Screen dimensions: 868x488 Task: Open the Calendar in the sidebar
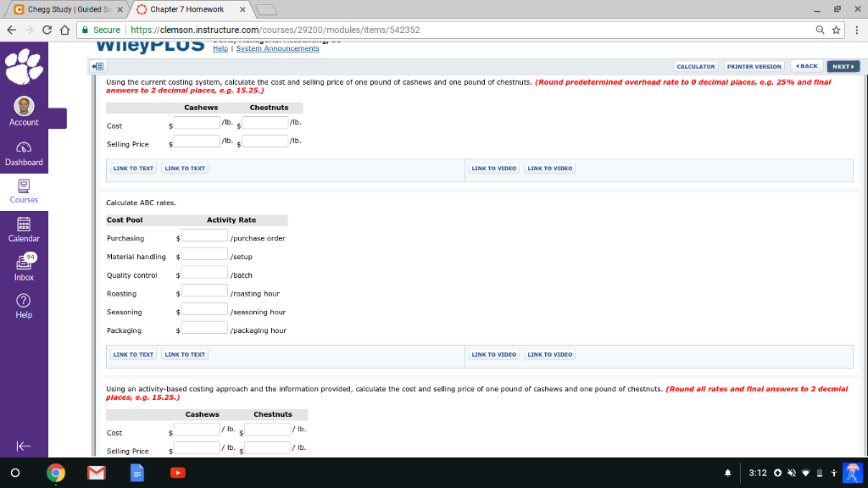click(24, 230)
